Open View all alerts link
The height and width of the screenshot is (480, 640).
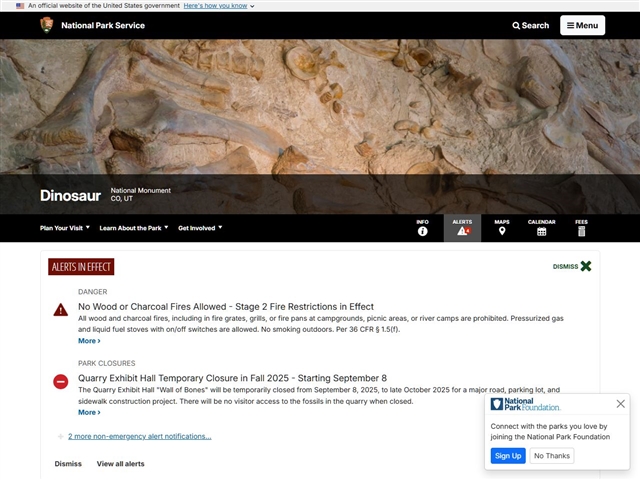tap(120, 464)
